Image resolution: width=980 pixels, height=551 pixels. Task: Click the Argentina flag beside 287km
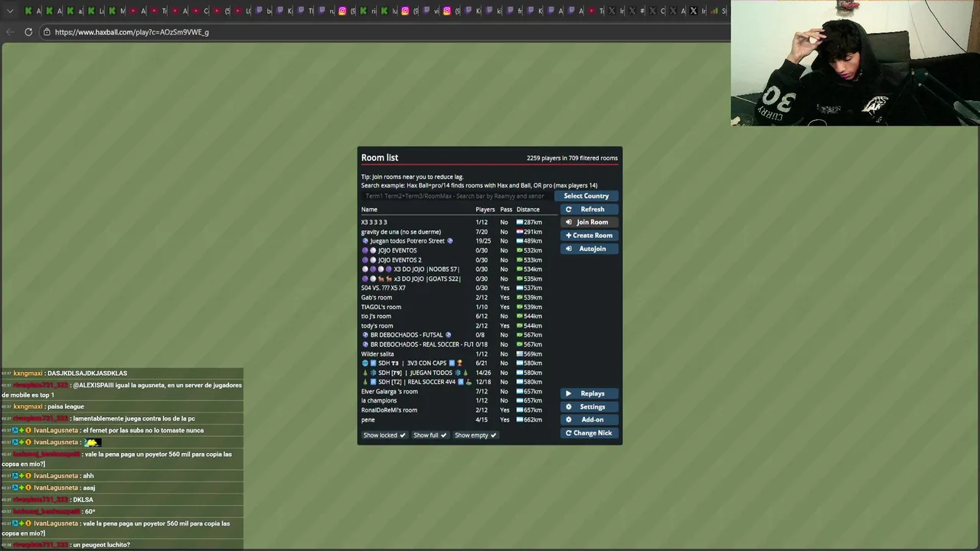[520, 223]
